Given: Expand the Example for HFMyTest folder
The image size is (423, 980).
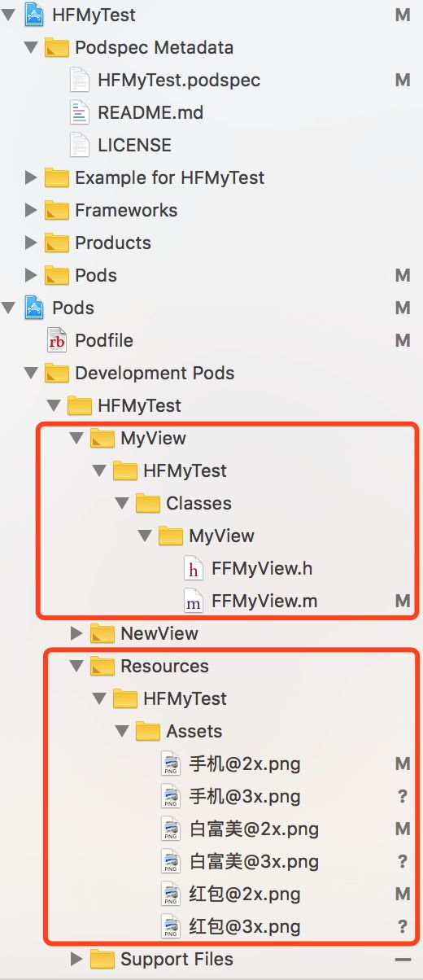Looking at the screenshot, I should 31,177.
